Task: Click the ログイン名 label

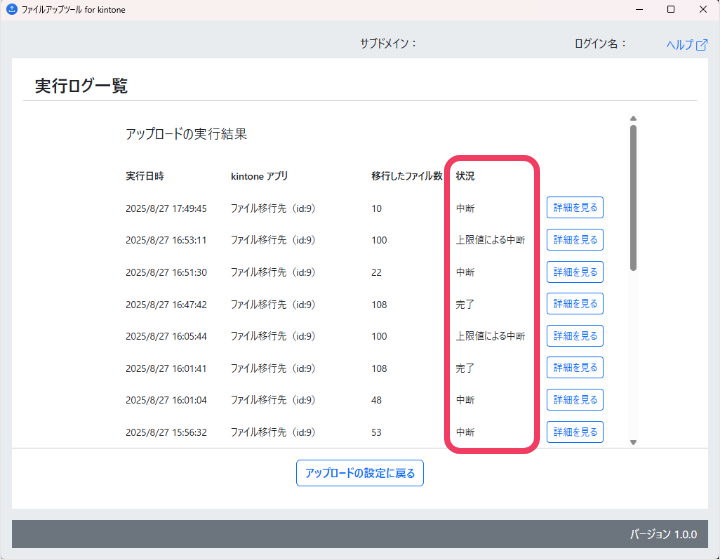Action: [600, 44]
